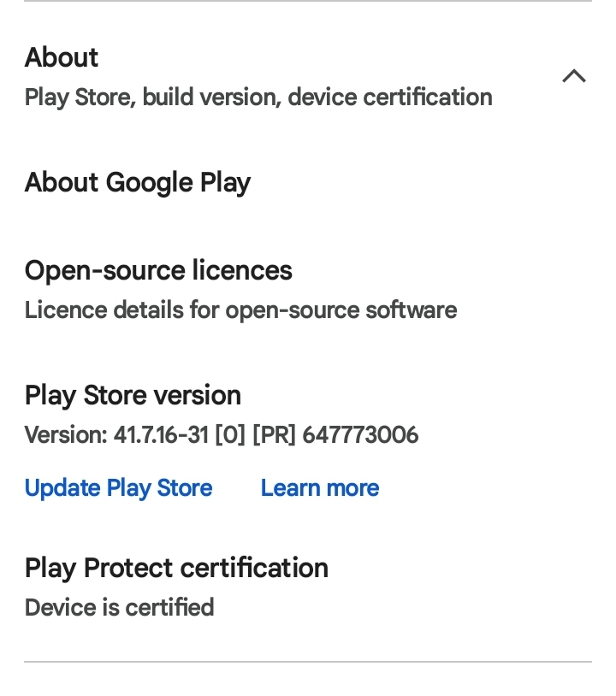Tap the build number 647773006
Viewport: 616px width, 696px height.
coord(360,435)
